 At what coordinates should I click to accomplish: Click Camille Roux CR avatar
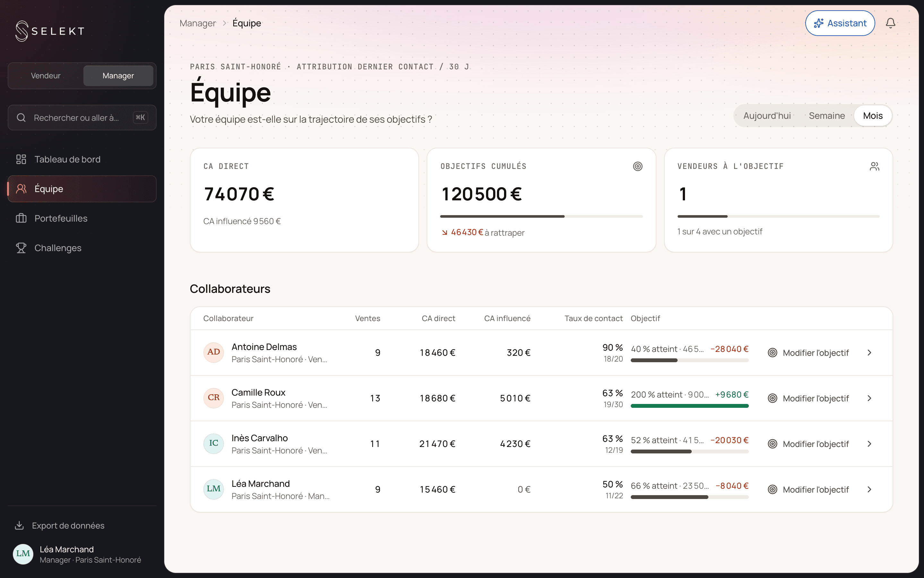click(213, 398)
